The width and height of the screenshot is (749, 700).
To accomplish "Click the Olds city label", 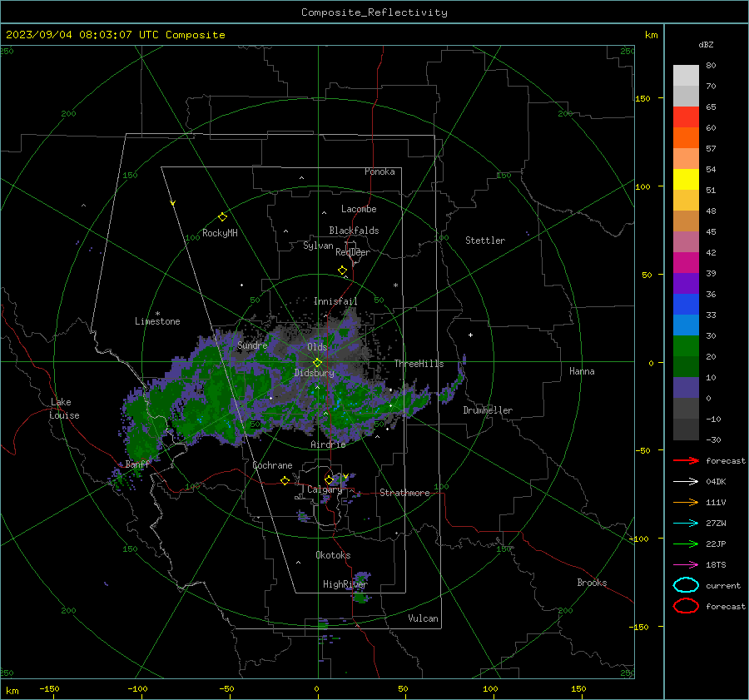I will [317, 347].
